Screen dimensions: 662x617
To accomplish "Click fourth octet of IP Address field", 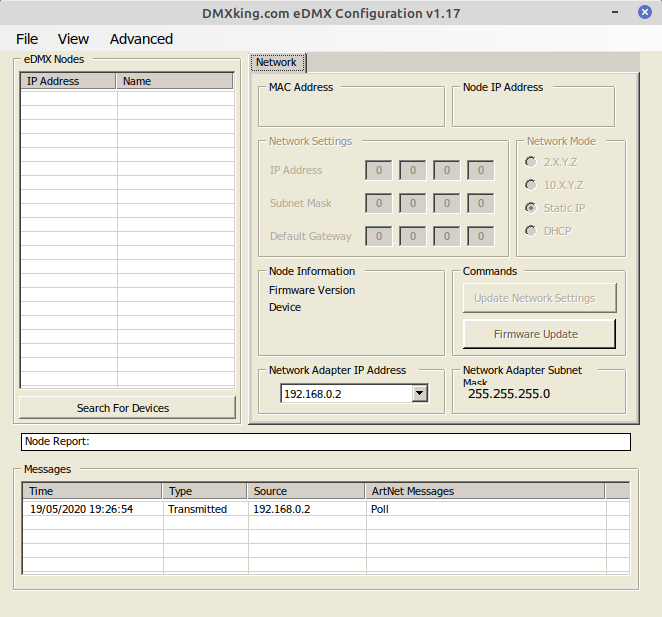I will pos(480,170).
